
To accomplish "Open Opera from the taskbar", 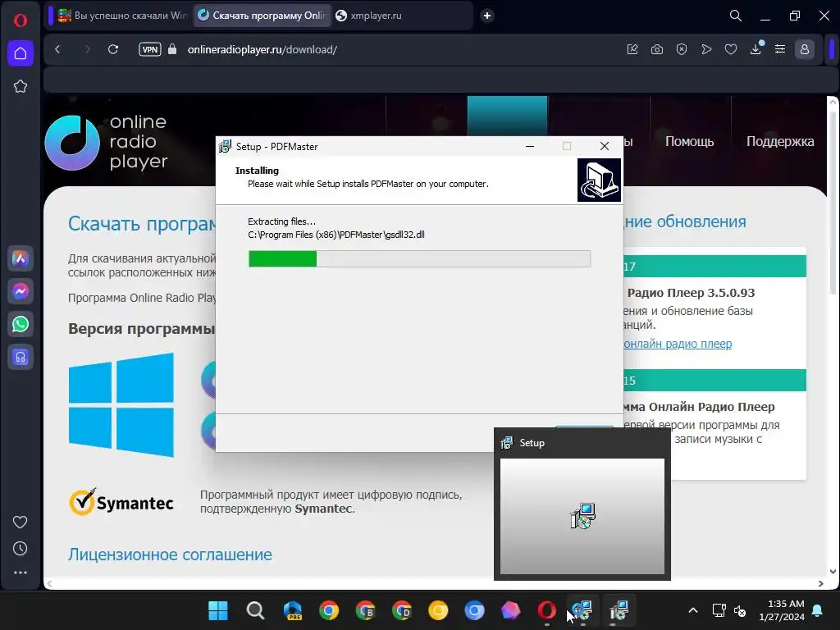I will tap(547, 610).
